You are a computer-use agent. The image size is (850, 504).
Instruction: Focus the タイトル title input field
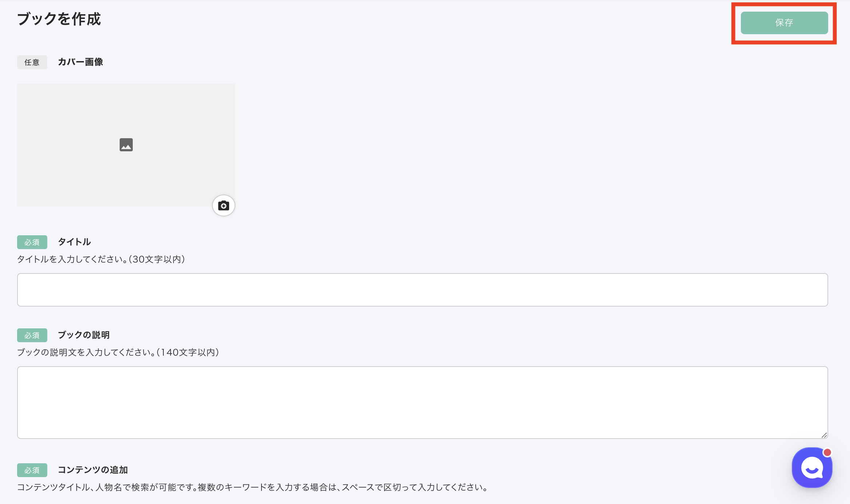point(422,290)
